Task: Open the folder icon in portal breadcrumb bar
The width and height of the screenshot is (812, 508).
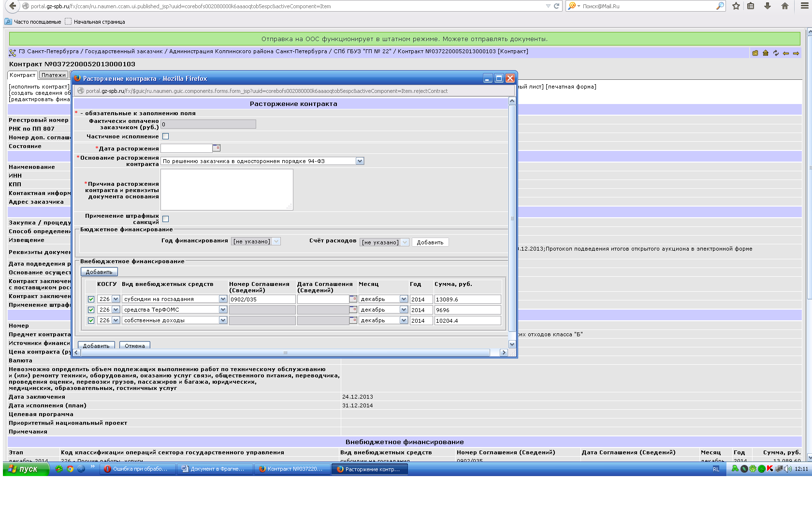Action: (x=755, y=53)
